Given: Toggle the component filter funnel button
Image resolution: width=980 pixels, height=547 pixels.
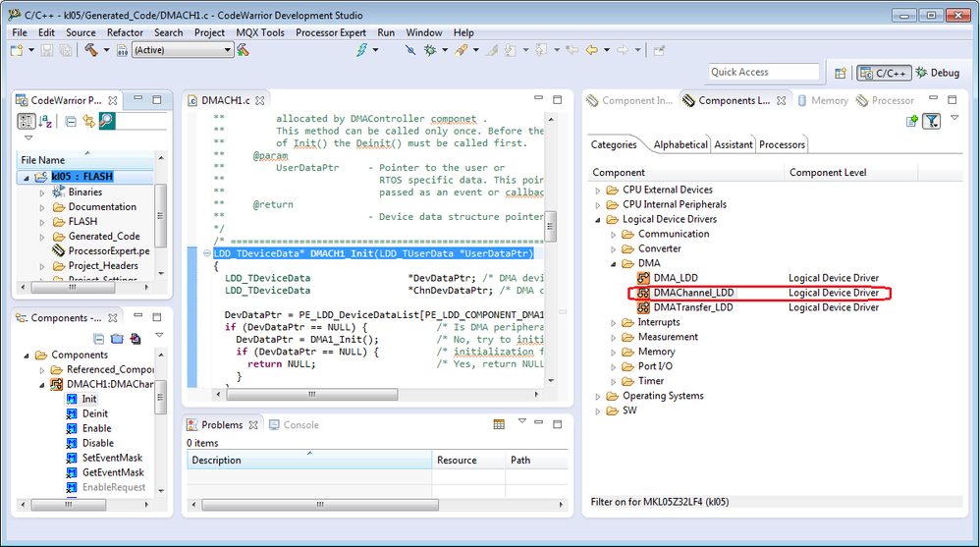Looking at the screenshot, I should tap(931, 121).
